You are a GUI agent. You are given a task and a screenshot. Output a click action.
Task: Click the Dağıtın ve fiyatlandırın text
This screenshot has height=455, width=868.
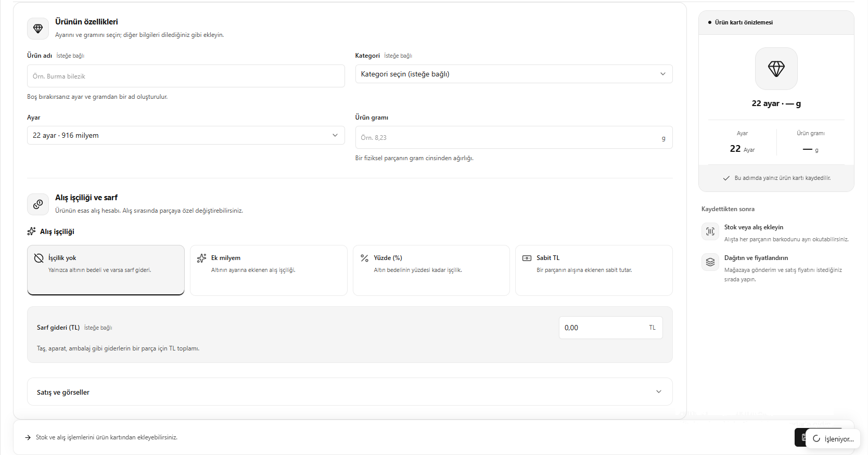pyautogui.click(x=756, y=258)
